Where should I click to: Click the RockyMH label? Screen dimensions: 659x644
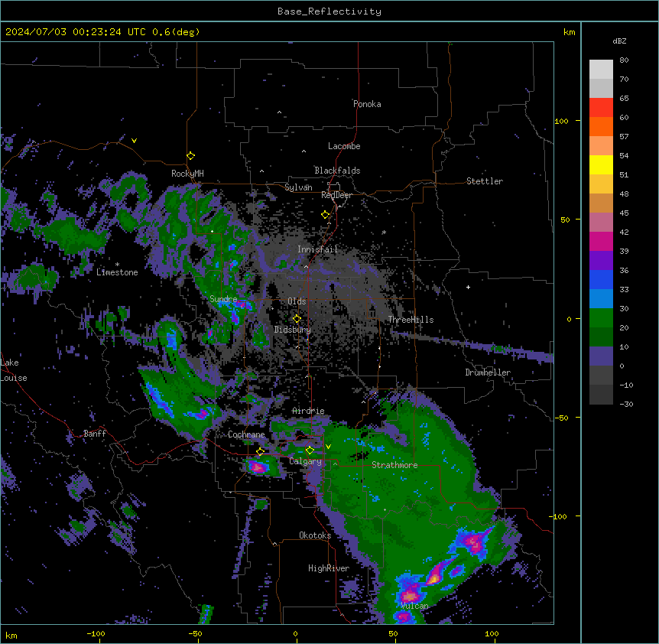click(x=187, y=174)
